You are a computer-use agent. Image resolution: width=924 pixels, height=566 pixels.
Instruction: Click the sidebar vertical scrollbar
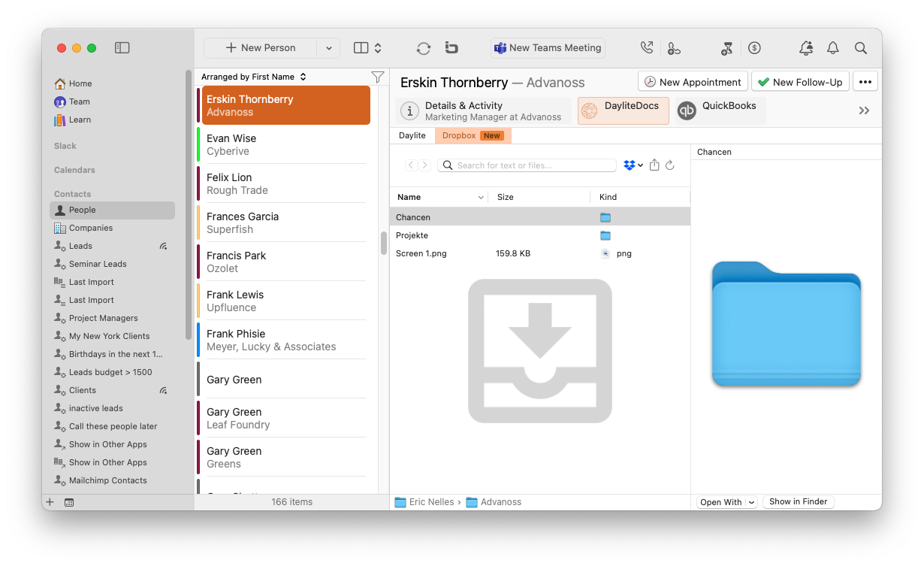click(189, 204)
